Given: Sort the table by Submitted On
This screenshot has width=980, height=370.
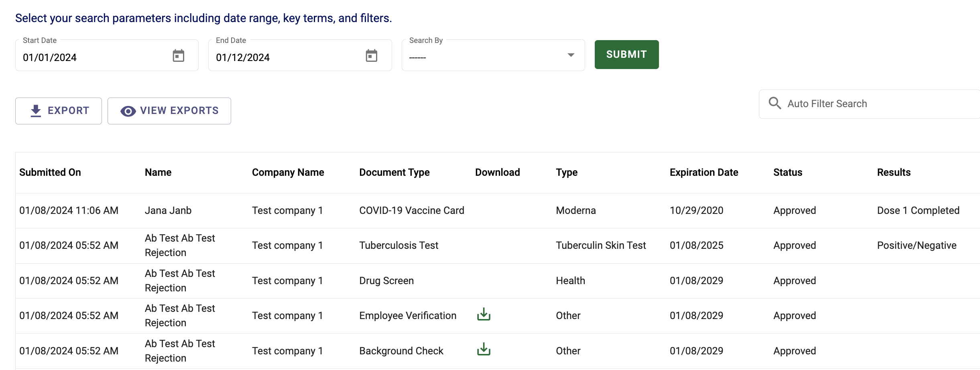Looking at the screenshot, I should point(50,172).
